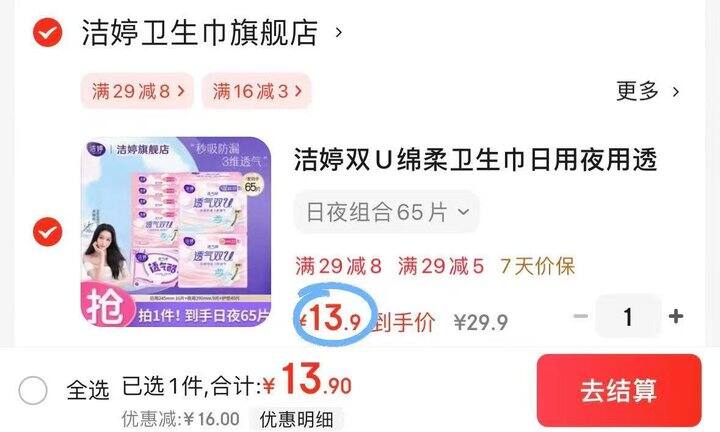Open product title 洁婷双U绵柔卫生巾
The image size is (720, 432).
pyautogui.click(x=475, y=159)
